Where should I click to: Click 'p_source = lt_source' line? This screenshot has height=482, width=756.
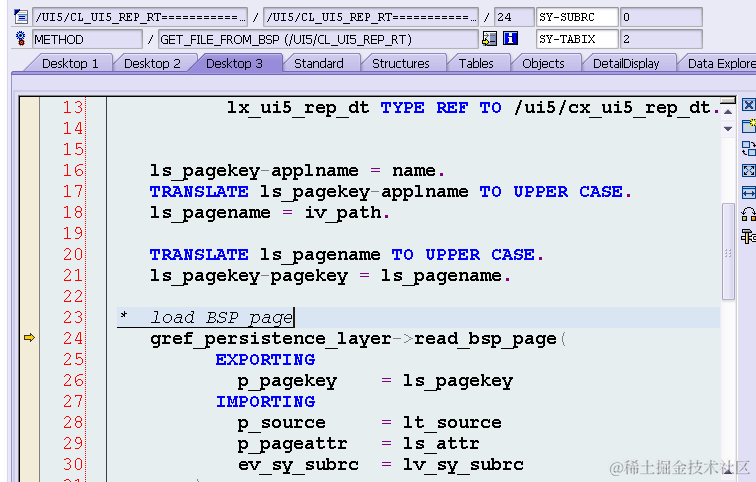[x=369, y=423]
